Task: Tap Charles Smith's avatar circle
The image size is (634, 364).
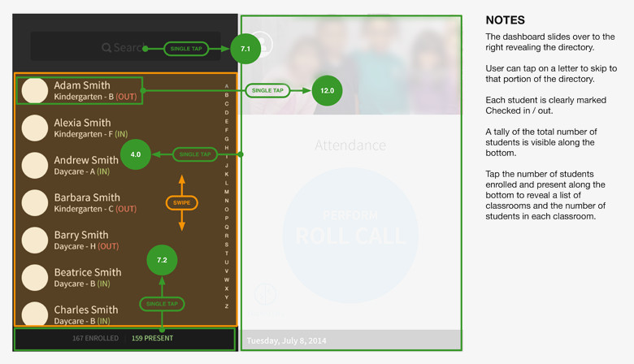Action: click(35, 314)
